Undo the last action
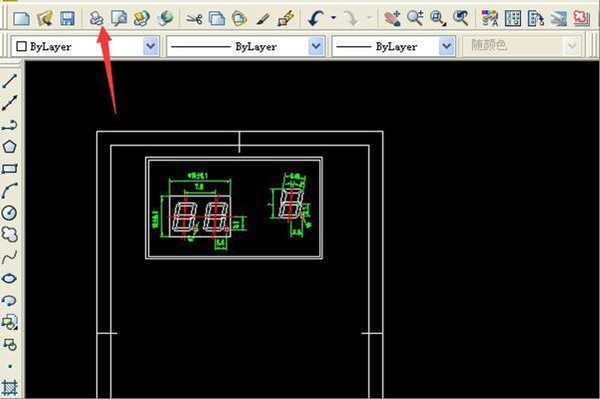The image size is (600, 399). click(316, 18)
